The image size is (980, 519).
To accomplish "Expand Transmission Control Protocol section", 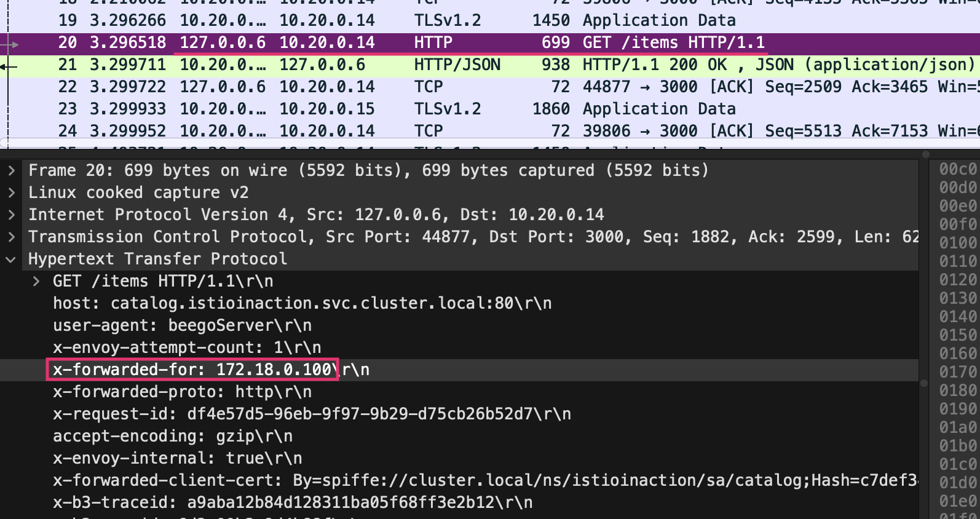I will 11,237.
